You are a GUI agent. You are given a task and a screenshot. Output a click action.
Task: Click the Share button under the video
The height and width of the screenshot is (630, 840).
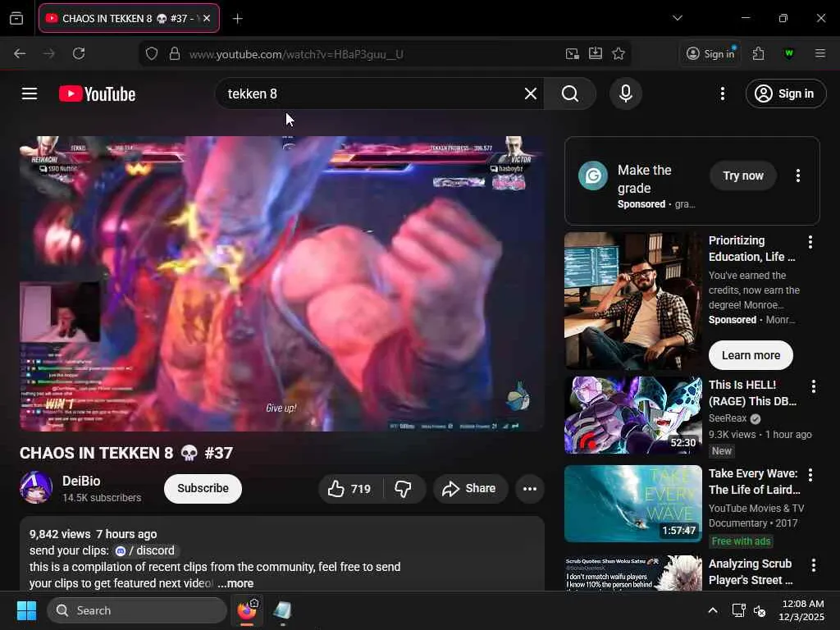click(470, 489)
